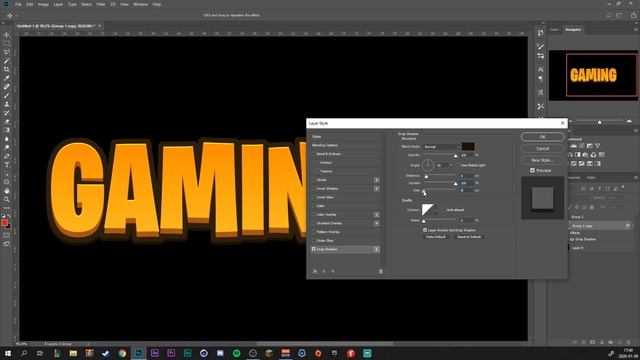
Task: Switch to the Navigator tab
Action: pos(573,29)
